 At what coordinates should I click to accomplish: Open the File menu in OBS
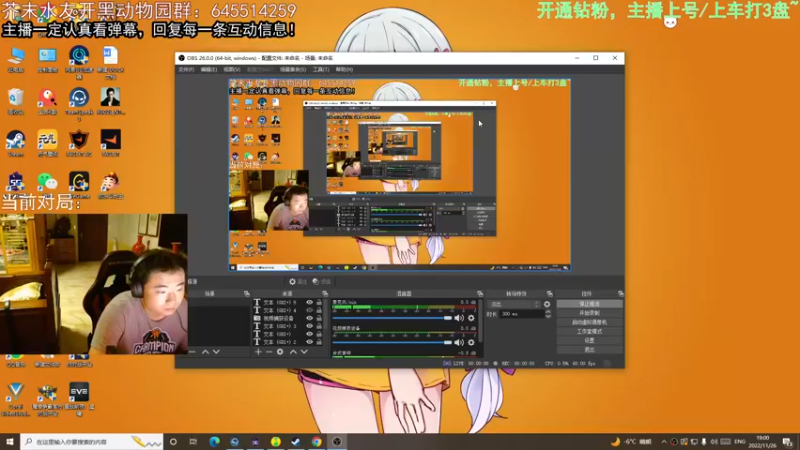click(186, 69)
